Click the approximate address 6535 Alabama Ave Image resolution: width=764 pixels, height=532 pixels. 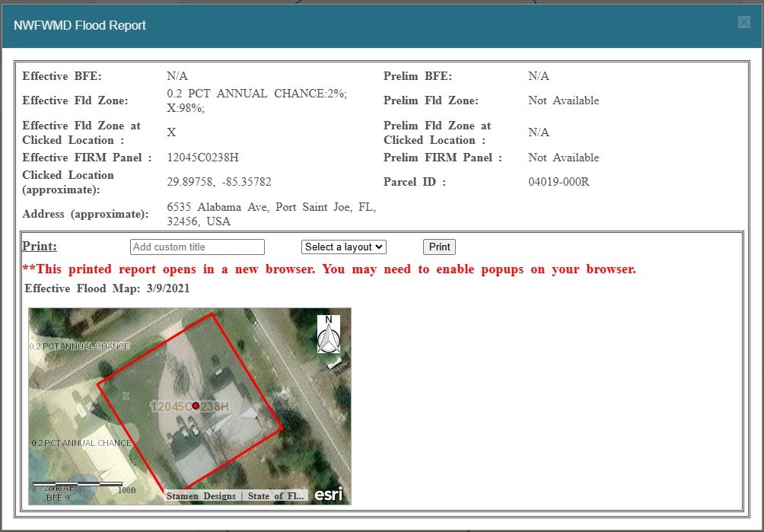(x=271, y=214)
